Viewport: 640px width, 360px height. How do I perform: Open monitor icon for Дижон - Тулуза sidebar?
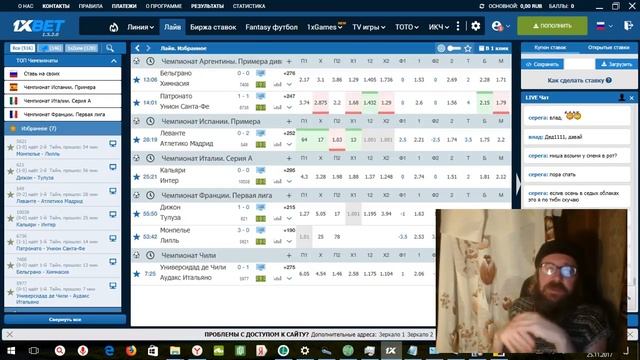point(113,167)
